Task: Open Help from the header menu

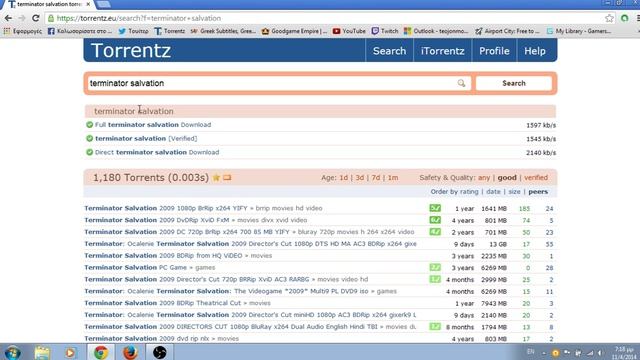Action: (x=535, y=51)
